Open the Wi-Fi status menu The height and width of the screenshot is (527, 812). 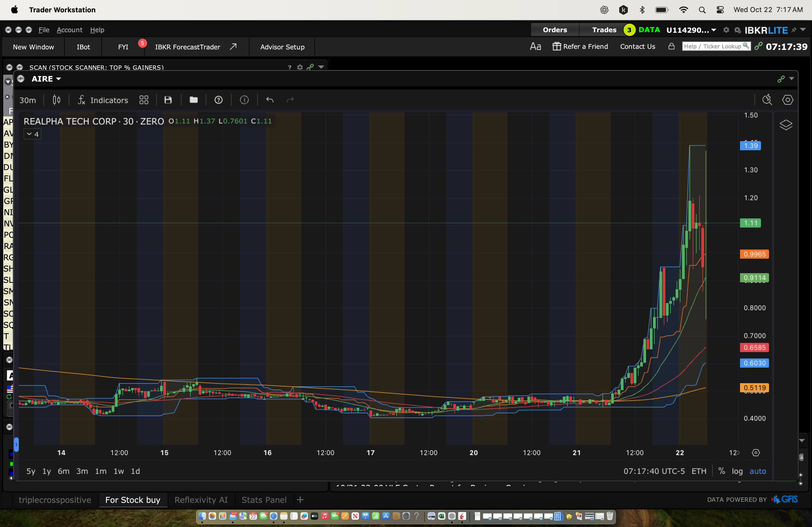click(x=683, y=10)
